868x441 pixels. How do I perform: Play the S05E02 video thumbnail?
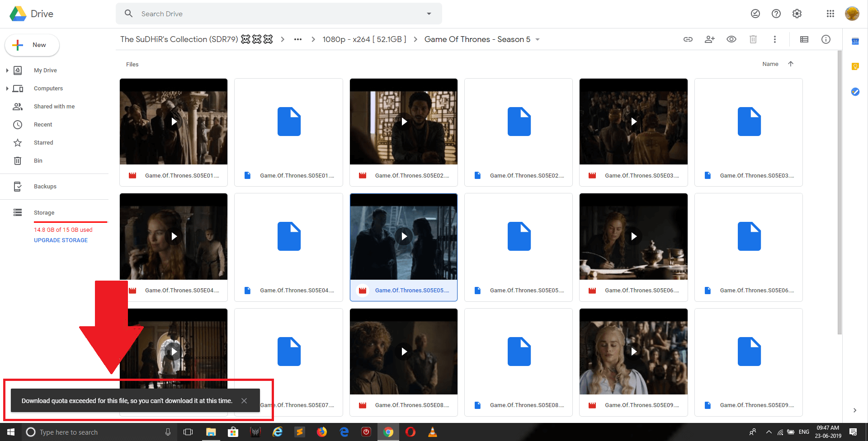(x=404, y=122)
